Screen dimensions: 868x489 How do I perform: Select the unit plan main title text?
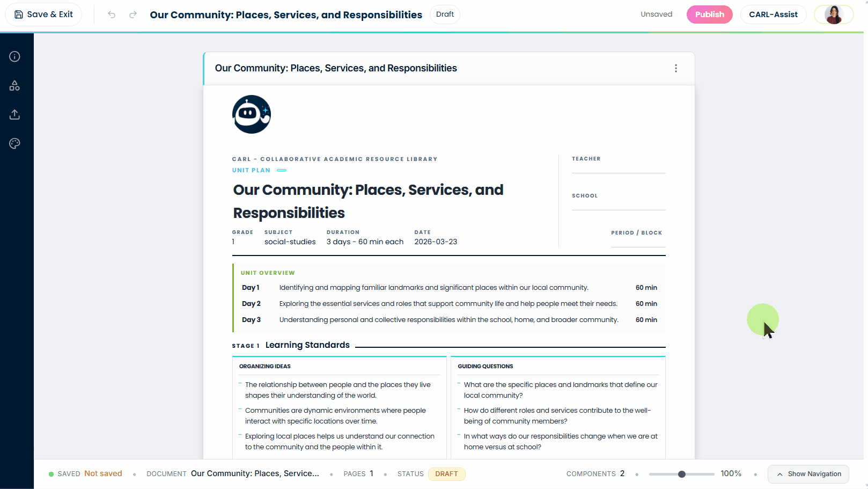tap(368, 201)
